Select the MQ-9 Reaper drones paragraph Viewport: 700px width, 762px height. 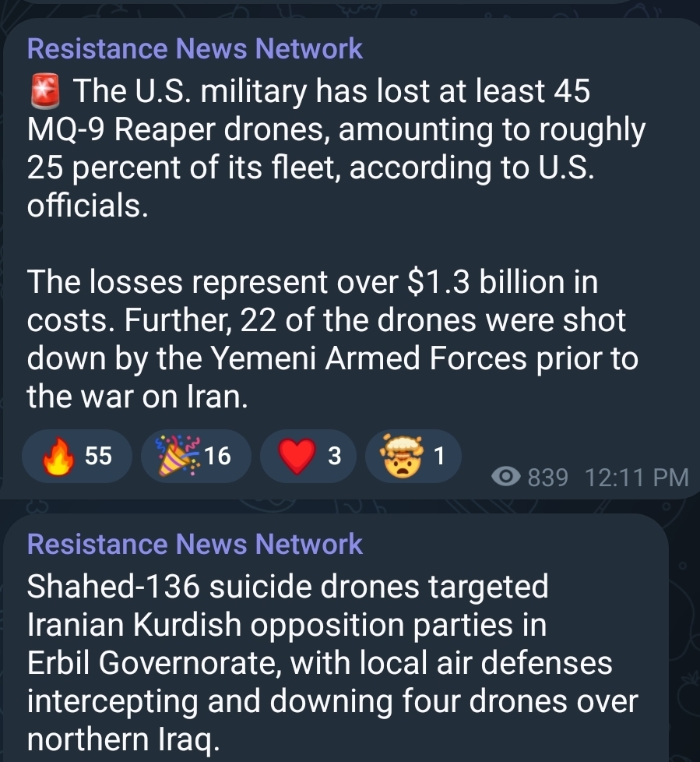[x=336, y=148]
